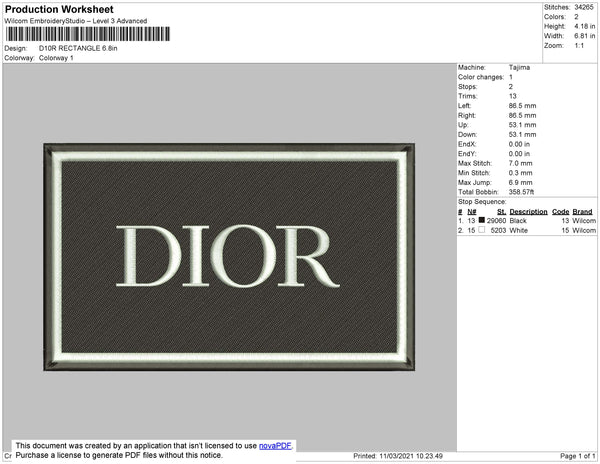
Task: Click the Black color swatch in stop sequence
Action: pos(482,220)
